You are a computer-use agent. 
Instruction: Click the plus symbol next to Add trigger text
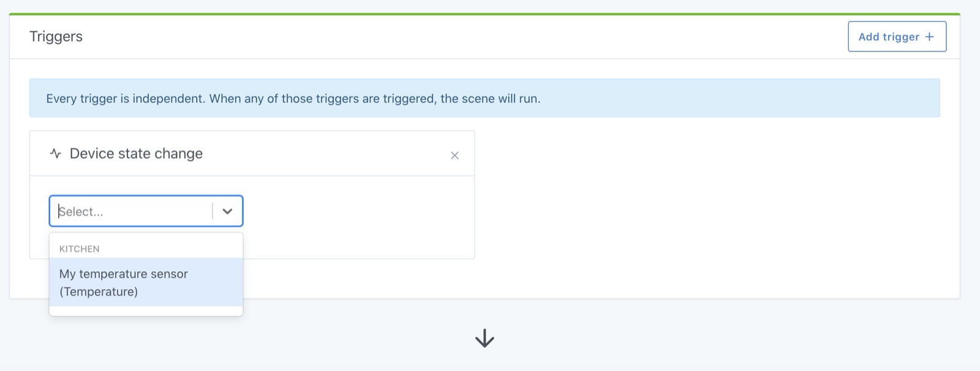(930, 37)
